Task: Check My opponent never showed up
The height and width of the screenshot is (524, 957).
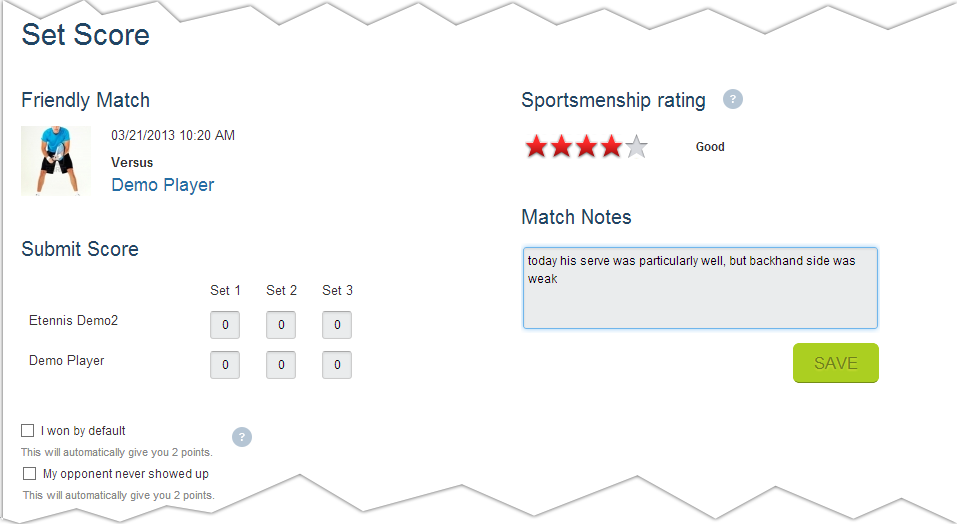Action: point(30,474)
